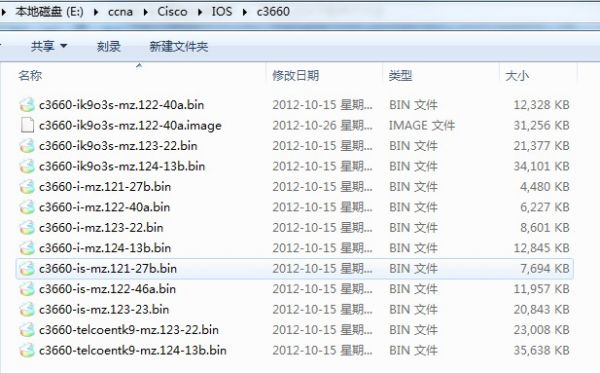The width and height of the screenshot is (600, 373).
Task: Go to ccna folder in breadcrumb
Action: tap(120, 11)
